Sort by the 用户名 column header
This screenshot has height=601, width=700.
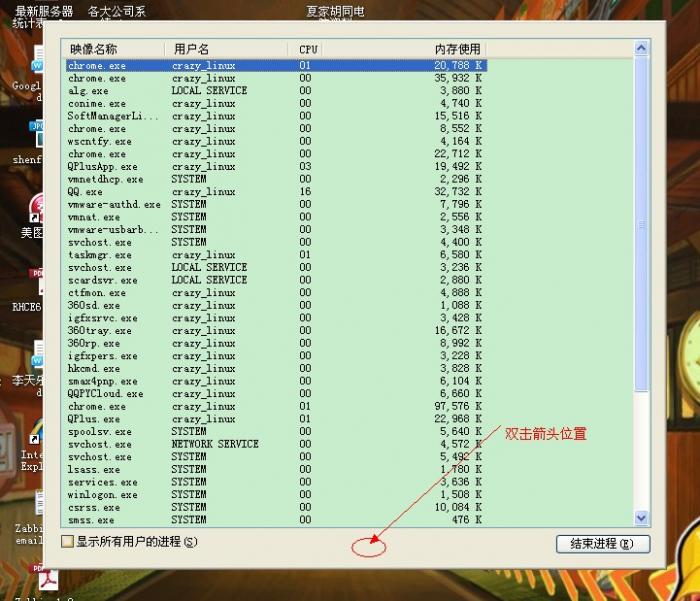coord(226,49)
